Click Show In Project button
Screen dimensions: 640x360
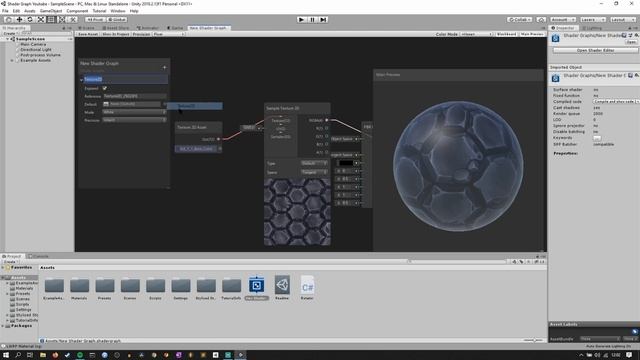(x=116, y=34)
